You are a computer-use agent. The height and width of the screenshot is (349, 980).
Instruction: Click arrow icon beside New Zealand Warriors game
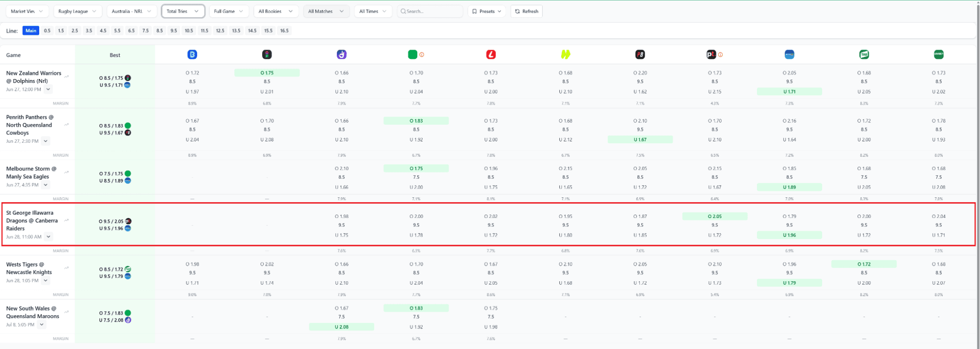pos(67,77)
